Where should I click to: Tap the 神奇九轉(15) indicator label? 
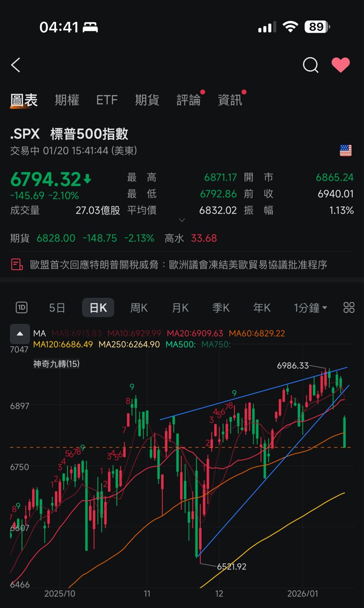pos(56,364)
